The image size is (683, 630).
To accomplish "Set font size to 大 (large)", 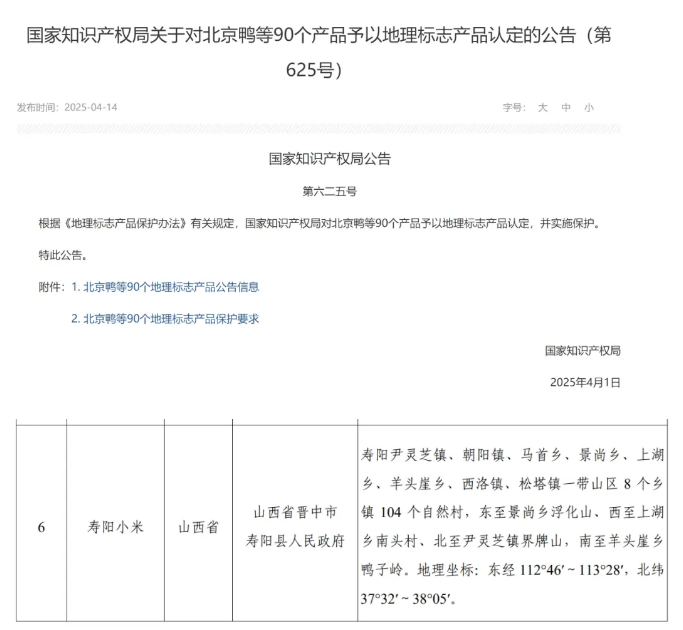I will click(542, 107).
